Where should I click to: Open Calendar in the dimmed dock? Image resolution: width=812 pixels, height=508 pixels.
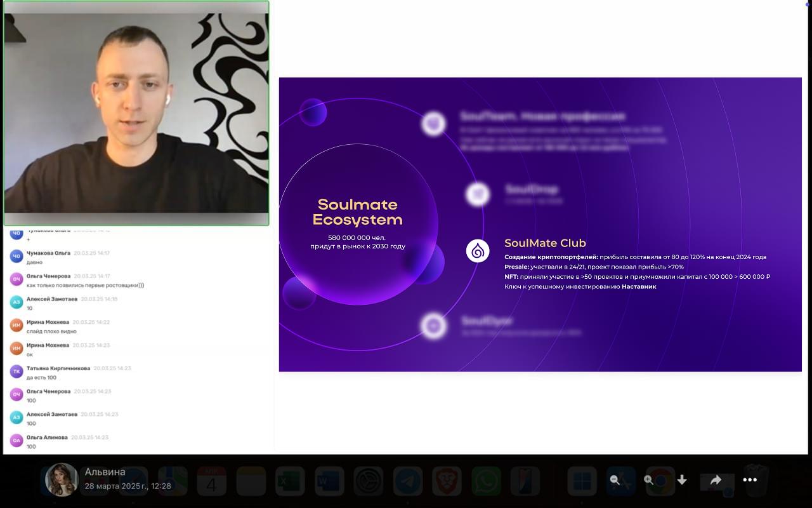pyautogui.click(x=212, y=481)
